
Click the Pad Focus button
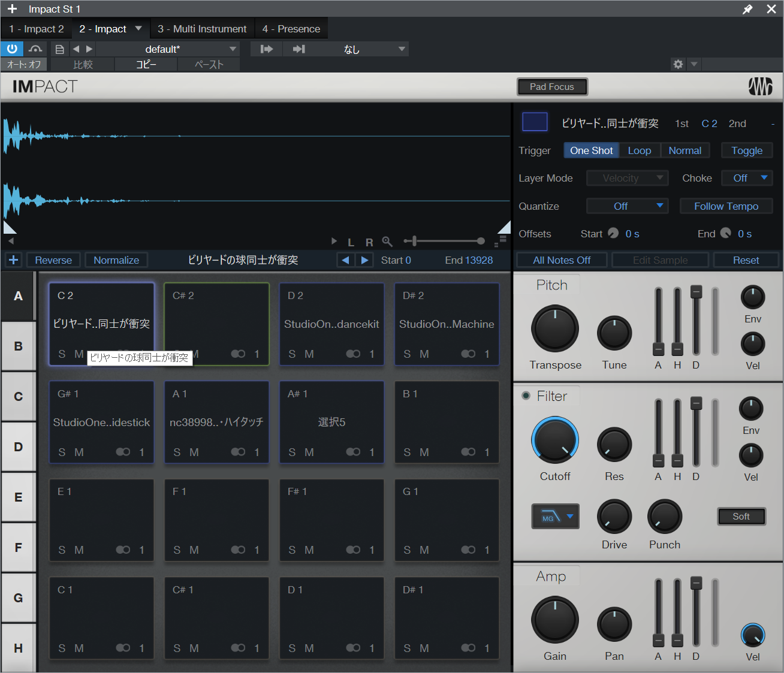[552, 87]
